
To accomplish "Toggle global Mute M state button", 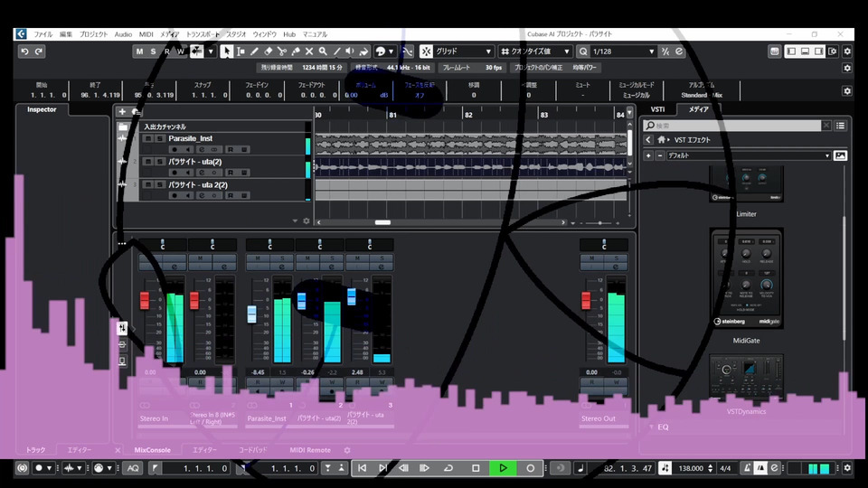I will pos(139,52).
